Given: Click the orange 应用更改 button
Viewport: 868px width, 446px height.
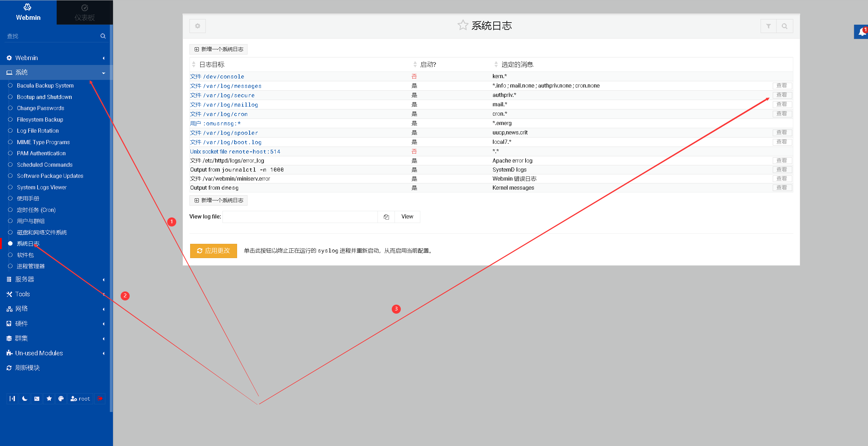Looking at the screenshot, I should [x=213, y=251].
